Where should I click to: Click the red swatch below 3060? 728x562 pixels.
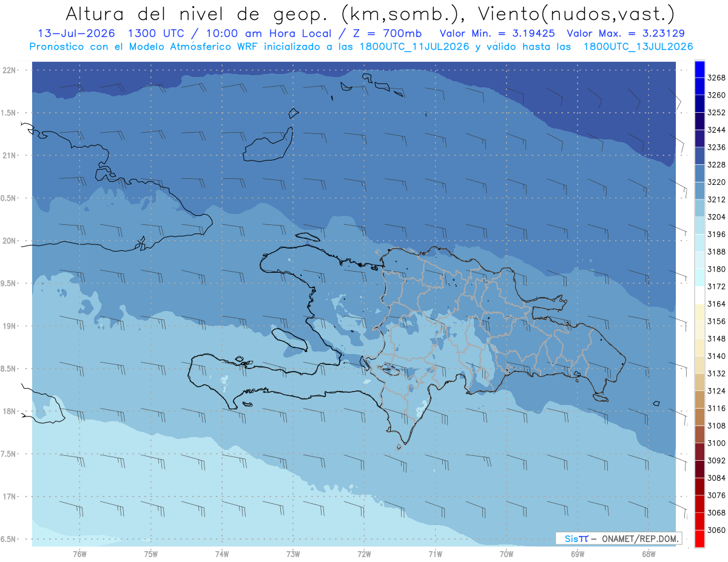click(699, 538)
